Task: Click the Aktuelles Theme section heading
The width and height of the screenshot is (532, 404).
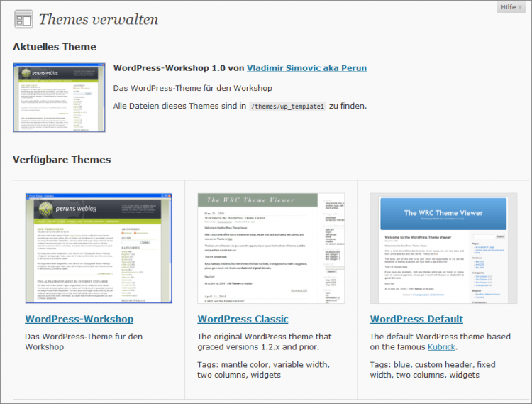Action: click(55, 47)
